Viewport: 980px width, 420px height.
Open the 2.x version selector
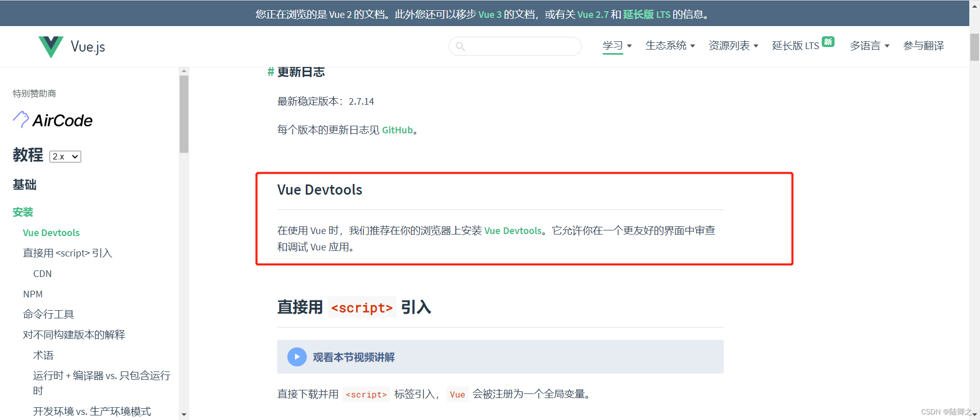[65, 156]
